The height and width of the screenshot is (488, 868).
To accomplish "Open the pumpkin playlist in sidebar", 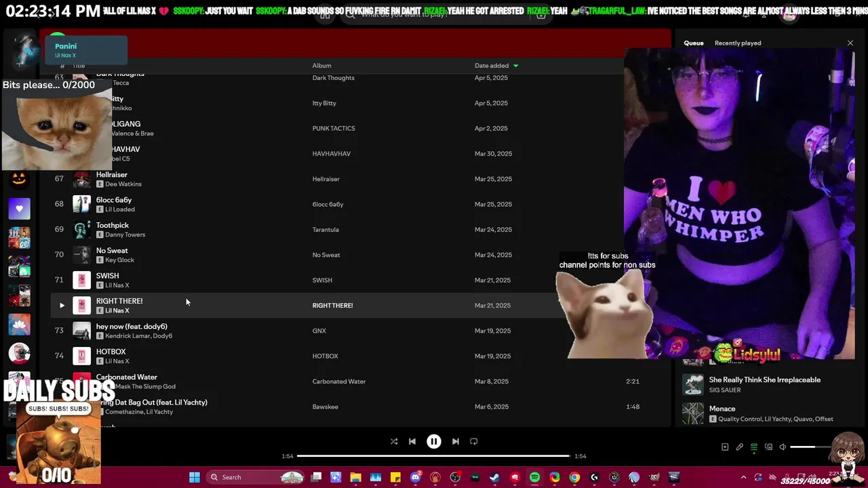I will point(19,179).
